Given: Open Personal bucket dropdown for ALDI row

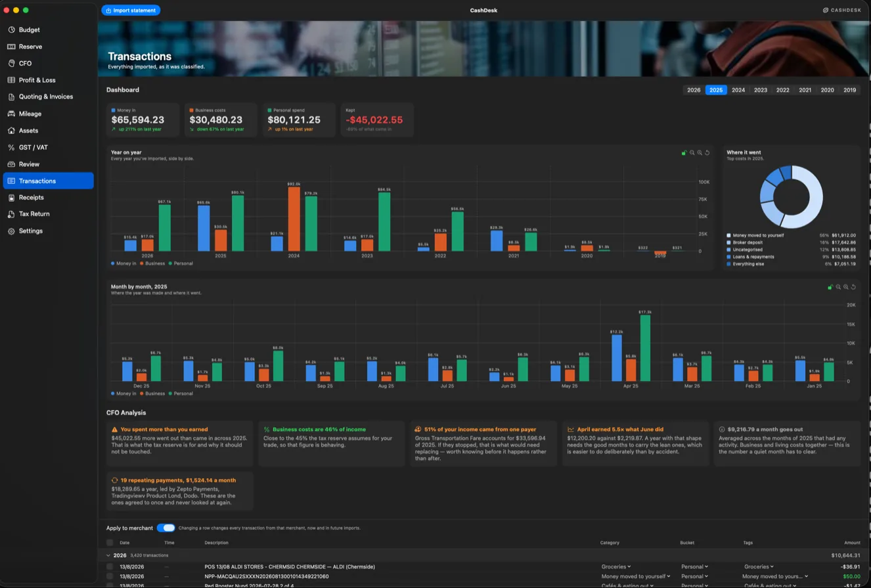Looking at the screenshot, I should click(x=694, y=566).
